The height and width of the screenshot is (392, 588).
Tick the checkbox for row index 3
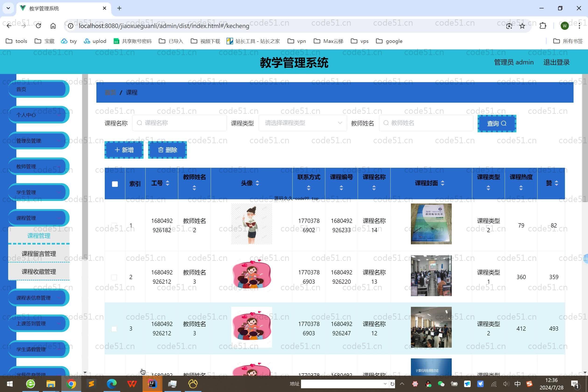coord(114,329)
